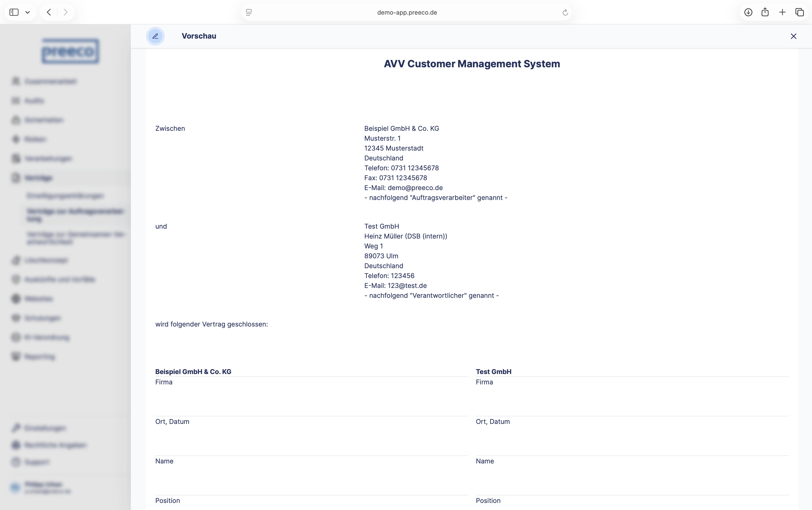812x510 pixels.
Task: Open the Support entry in the sidebar
Action: tap(37, 462)
